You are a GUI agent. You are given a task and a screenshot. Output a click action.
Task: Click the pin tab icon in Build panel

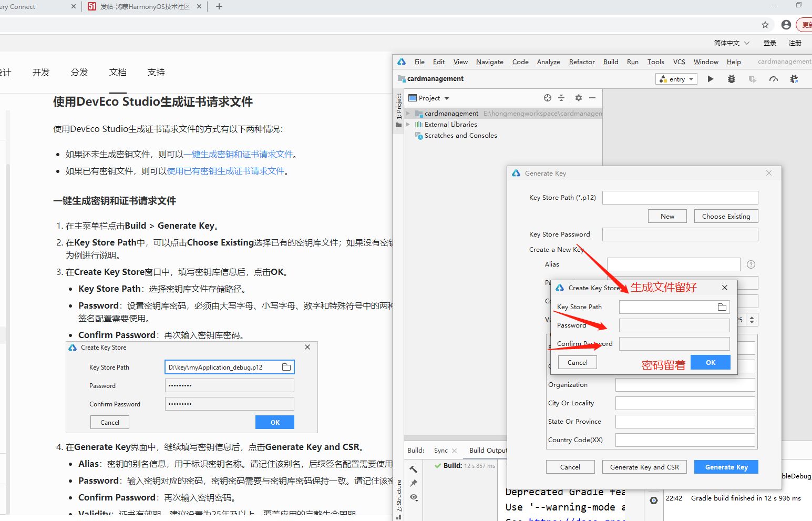tap(414, 483)
